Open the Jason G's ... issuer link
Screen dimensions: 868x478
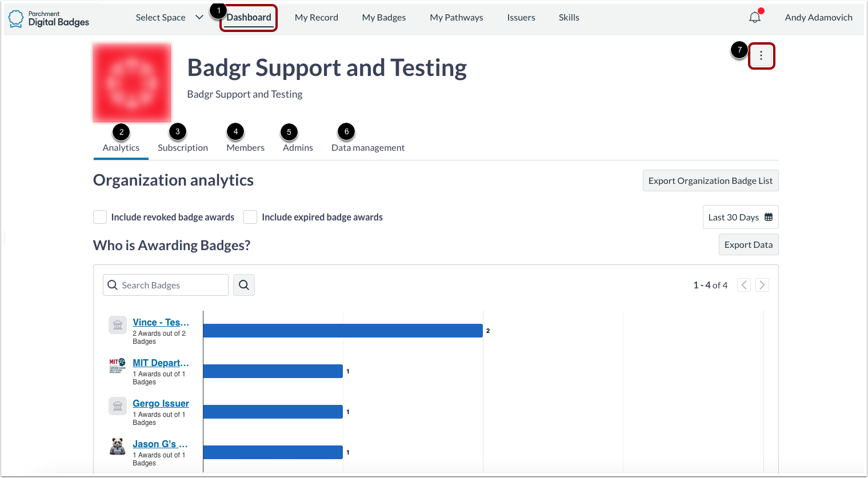point(160,444)
